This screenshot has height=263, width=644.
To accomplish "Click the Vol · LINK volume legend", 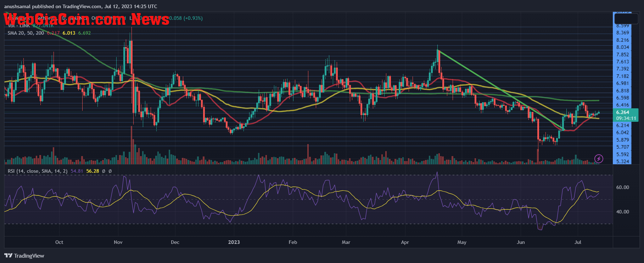I will point(18,25).
